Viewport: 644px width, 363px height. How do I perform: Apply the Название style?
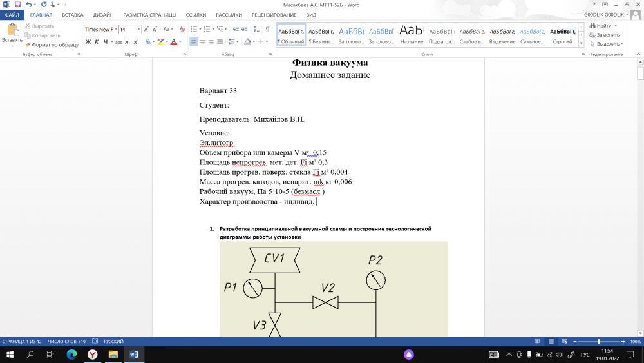click(412, 35)
